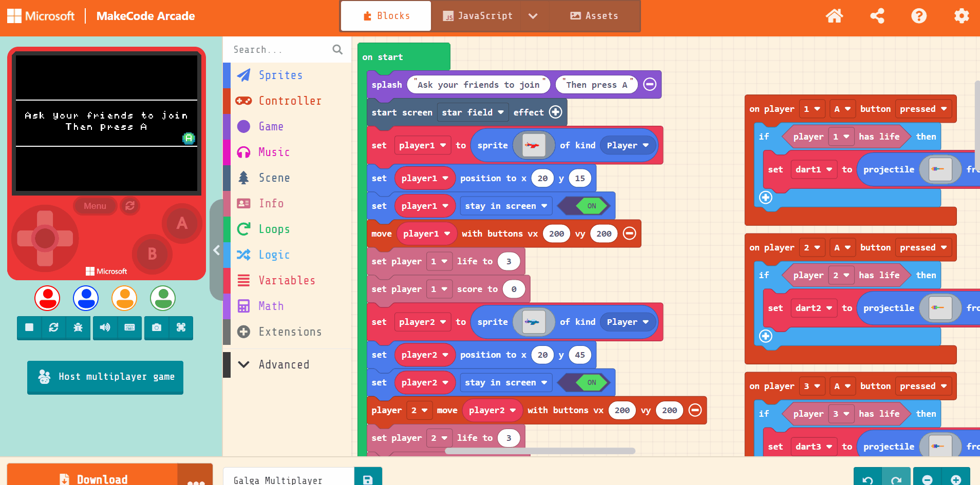This screenshot has height=485, width=980.
Task: Click the simulator B button
Action: click(x=152, y=254)
